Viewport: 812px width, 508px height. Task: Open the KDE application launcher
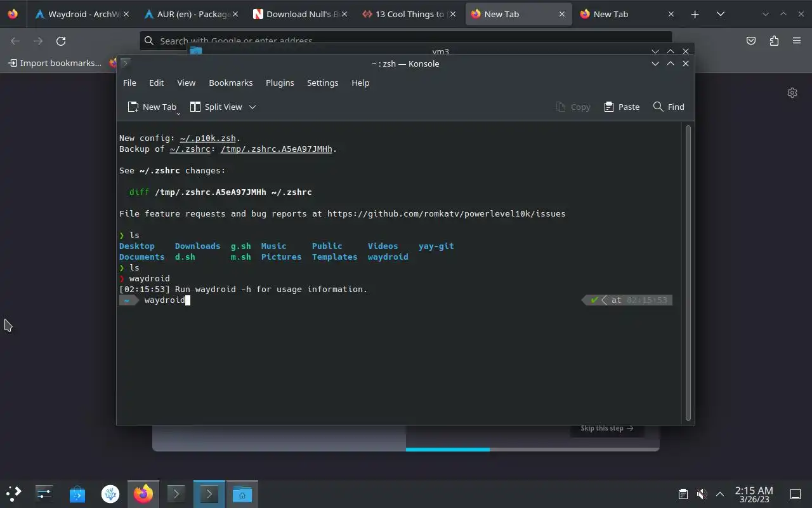click(x=13, y=493)
